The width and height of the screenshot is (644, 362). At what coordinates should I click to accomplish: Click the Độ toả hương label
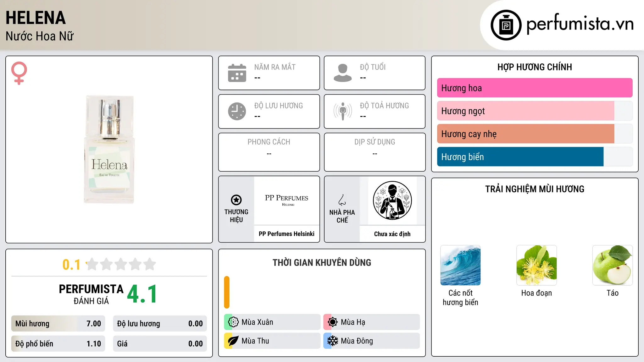384,106
